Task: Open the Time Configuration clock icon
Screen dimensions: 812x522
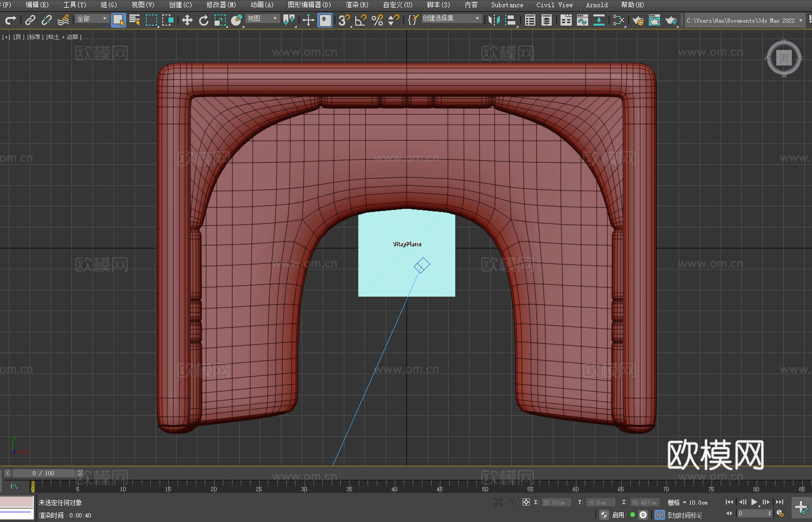Action: (x=780, y=513)
